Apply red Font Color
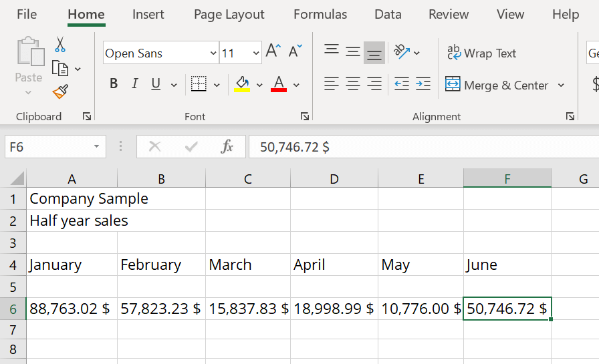 point(279,84)
